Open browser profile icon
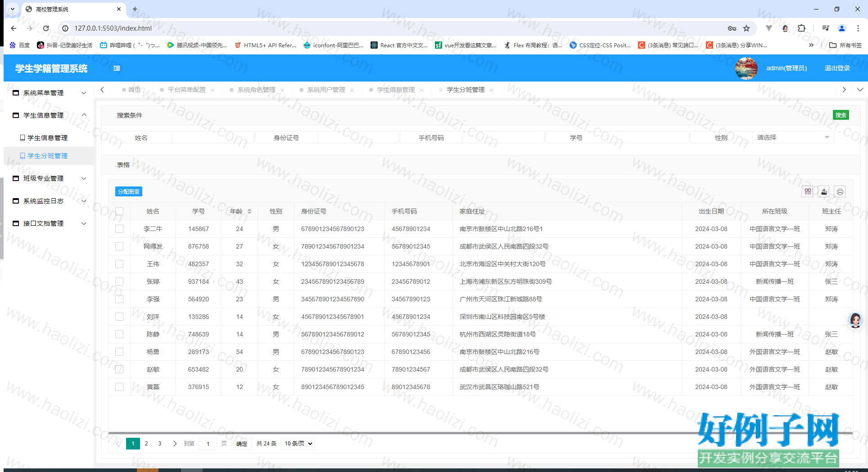 coord(841,28)
